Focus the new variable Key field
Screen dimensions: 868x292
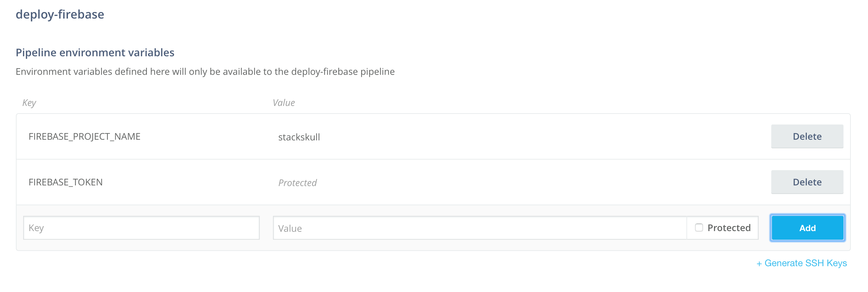coord(141,228)
